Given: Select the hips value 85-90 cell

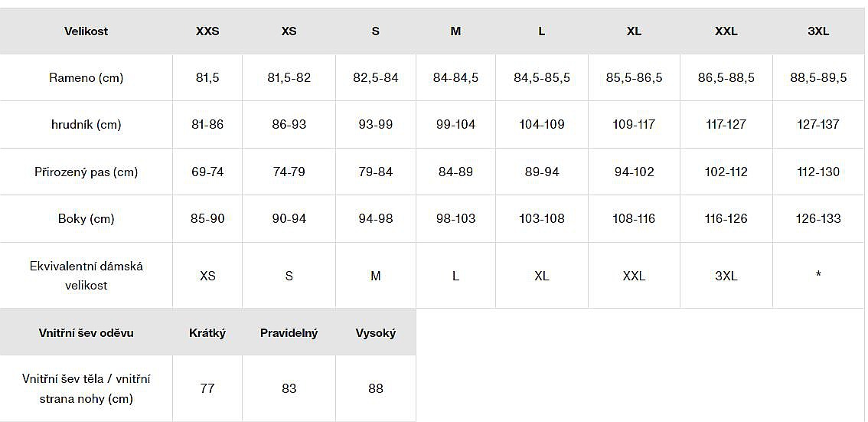Looking at the screenshot, I should (207, 219).
